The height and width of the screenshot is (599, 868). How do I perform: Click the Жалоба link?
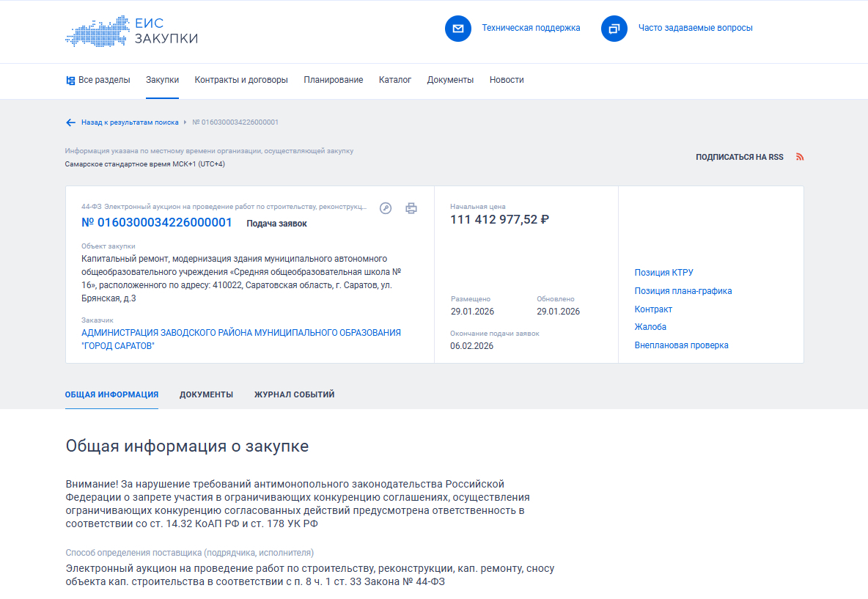click(x=650, y=327)
